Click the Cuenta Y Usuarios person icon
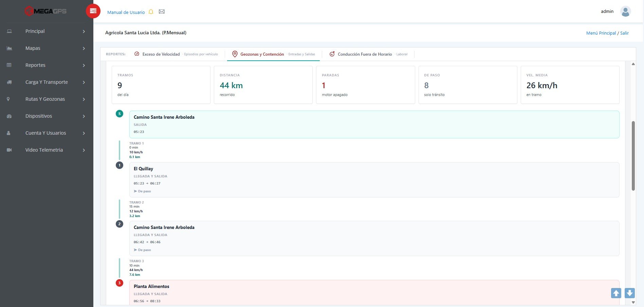Screen dimensions: 644x307 (8, 133)
